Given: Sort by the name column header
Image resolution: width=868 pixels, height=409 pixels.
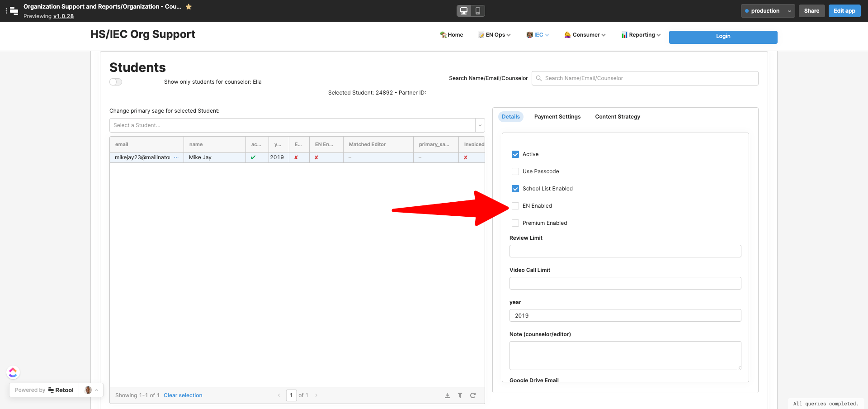Looking at the screenshot, I should click(215, 145).
